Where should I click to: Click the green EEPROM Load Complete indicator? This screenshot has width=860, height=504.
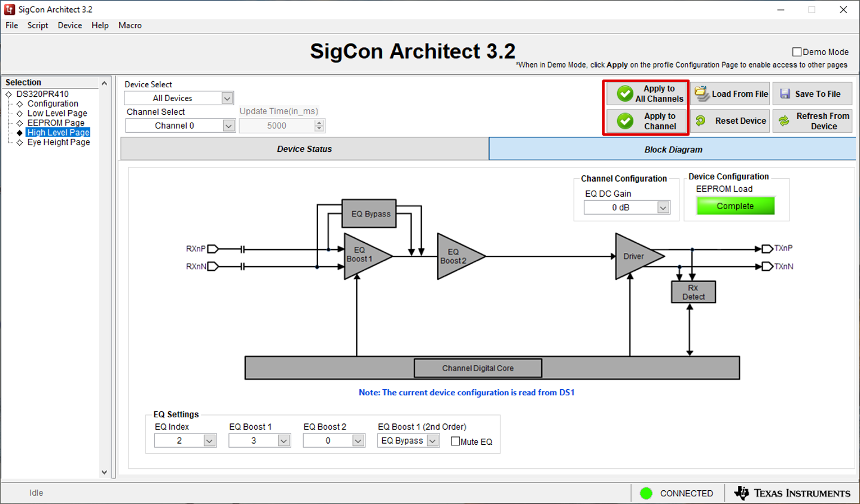735,206
